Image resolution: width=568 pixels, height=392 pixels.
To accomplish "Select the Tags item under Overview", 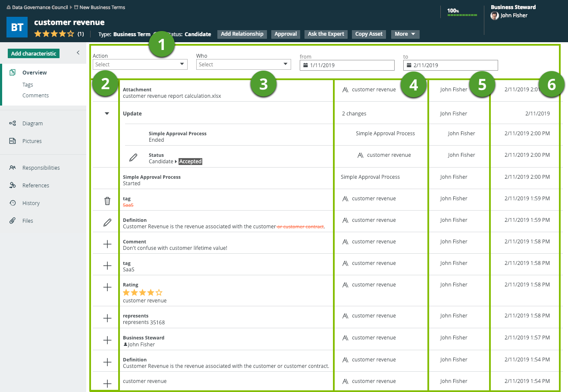I will point(28,85).
